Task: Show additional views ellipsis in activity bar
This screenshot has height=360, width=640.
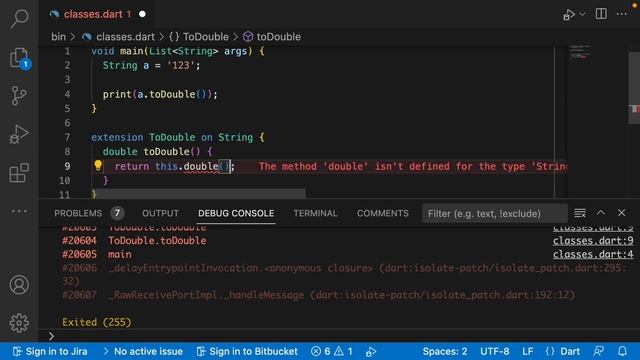Action: [x=19, y=211]
